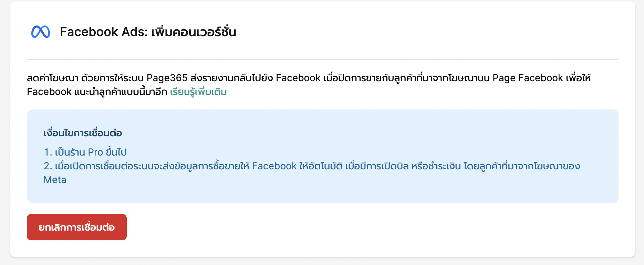Select condition 1 เป็นร้าน Pro ขึ้นไป
Screen dimensions: 644x265
pos(85,152)
